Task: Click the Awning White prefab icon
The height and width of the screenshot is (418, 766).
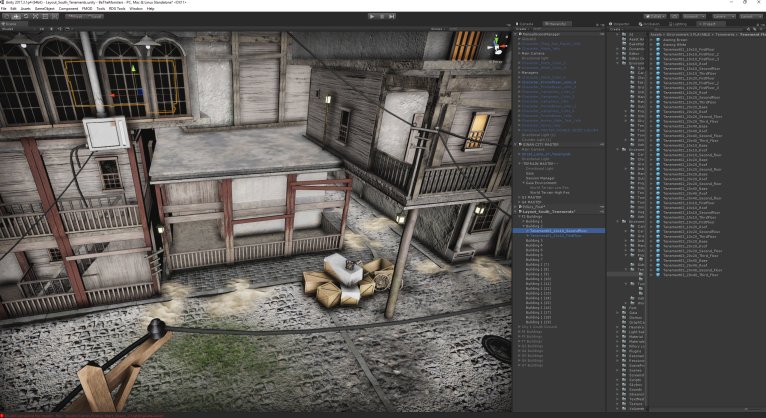Action: [x=658, y=44]
